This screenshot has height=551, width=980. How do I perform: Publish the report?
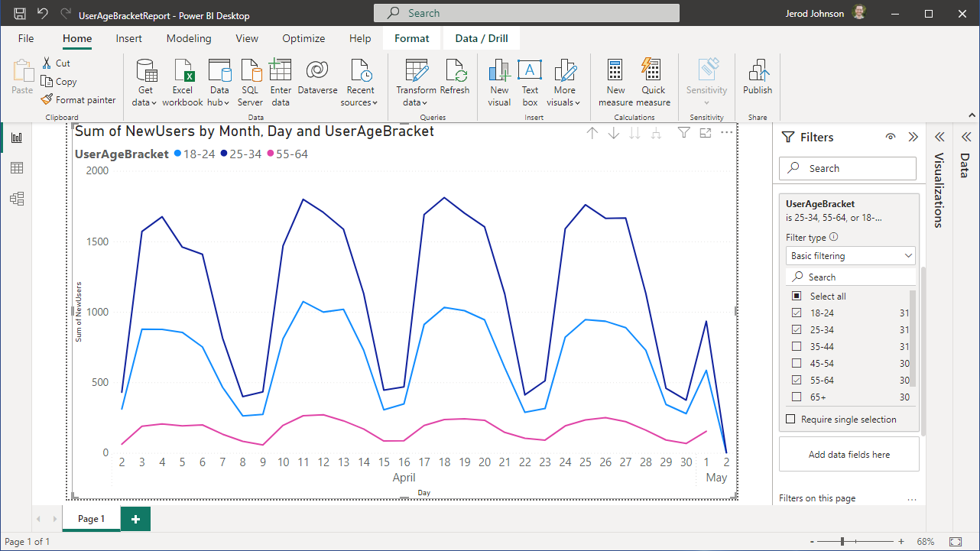[758, 71]
